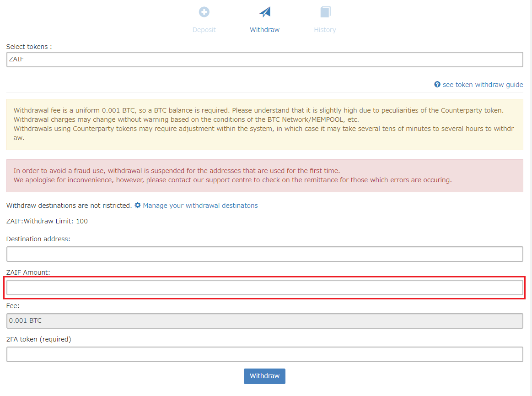Viewport: 532px width, 396px height.
Task: Select the Withdraw tab label
Action: 265,30
